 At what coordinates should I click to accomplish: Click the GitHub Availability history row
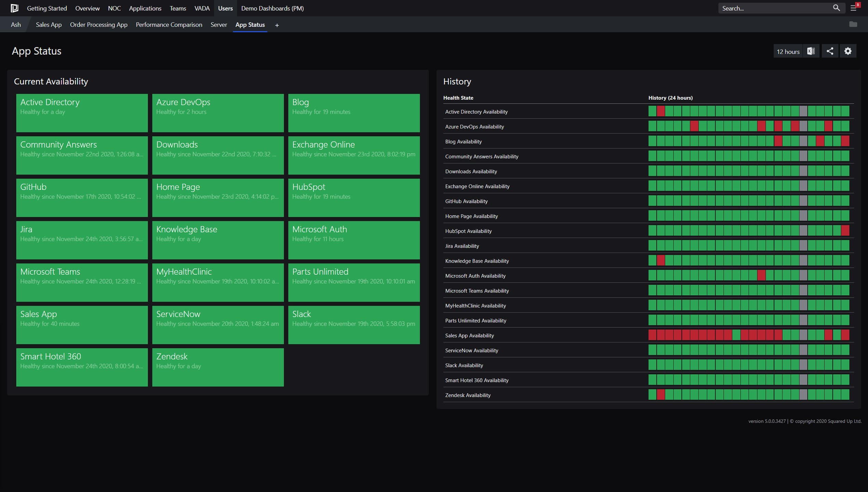tap(649, 201)
